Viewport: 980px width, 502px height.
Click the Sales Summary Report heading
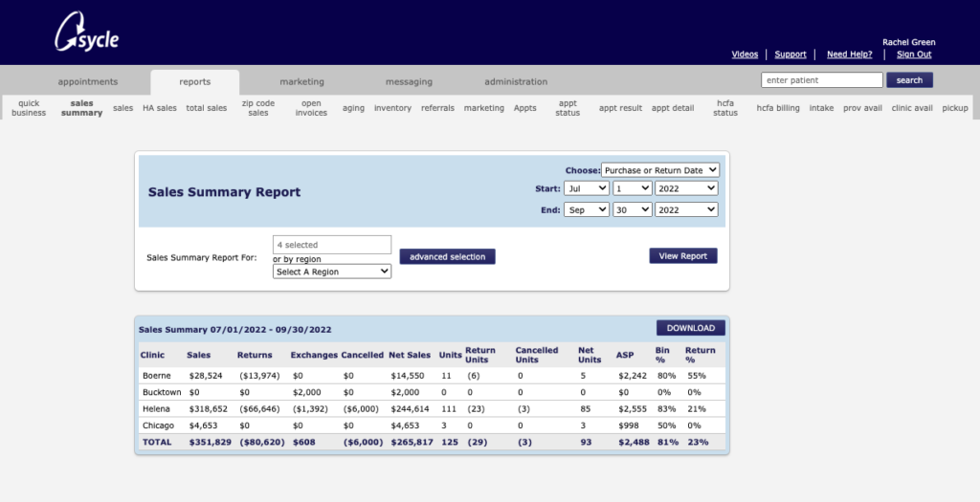[x=224, y=191]
